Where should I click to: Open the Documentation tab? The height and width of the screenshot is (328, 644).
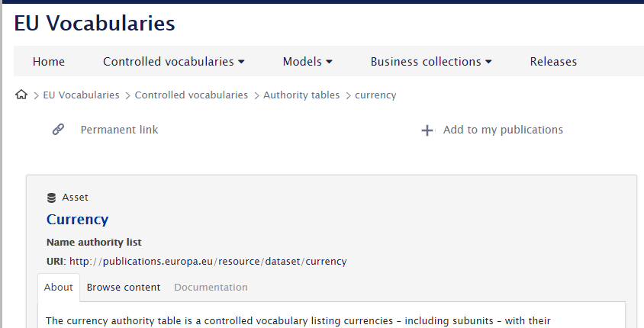coord(211,288)
